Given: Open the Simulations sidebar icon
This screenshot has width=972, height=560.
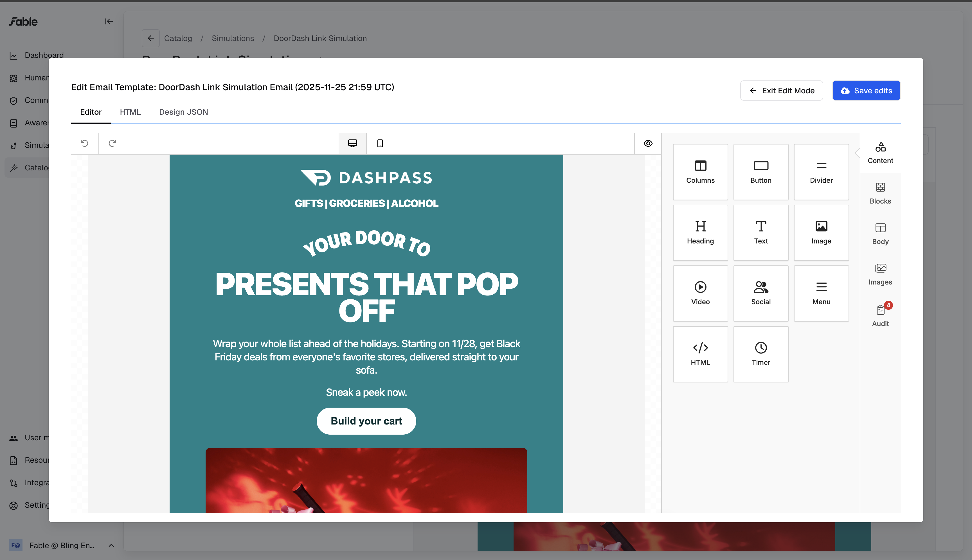Looking at the screenshot, I should [x=13, y=145].
